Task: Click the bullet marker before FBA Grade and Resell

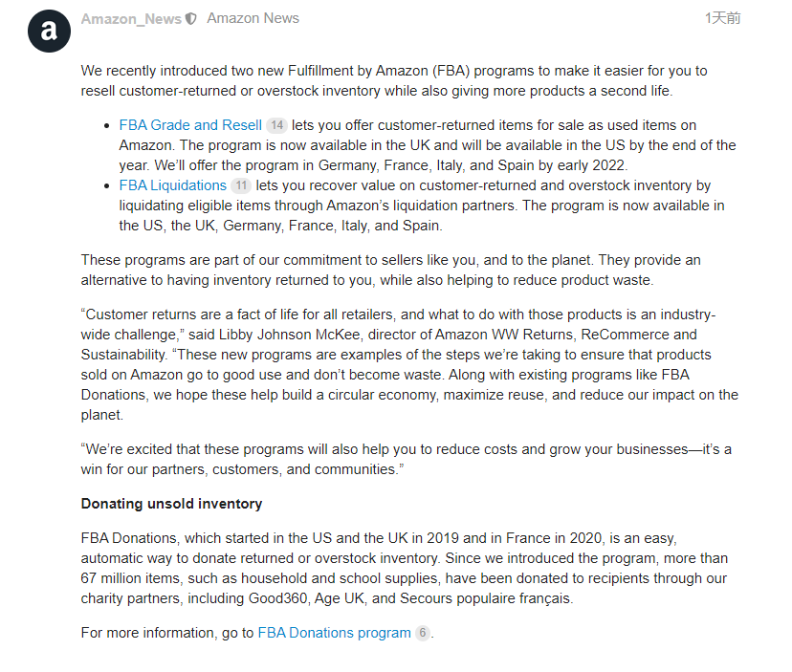Action: [106, 126]
